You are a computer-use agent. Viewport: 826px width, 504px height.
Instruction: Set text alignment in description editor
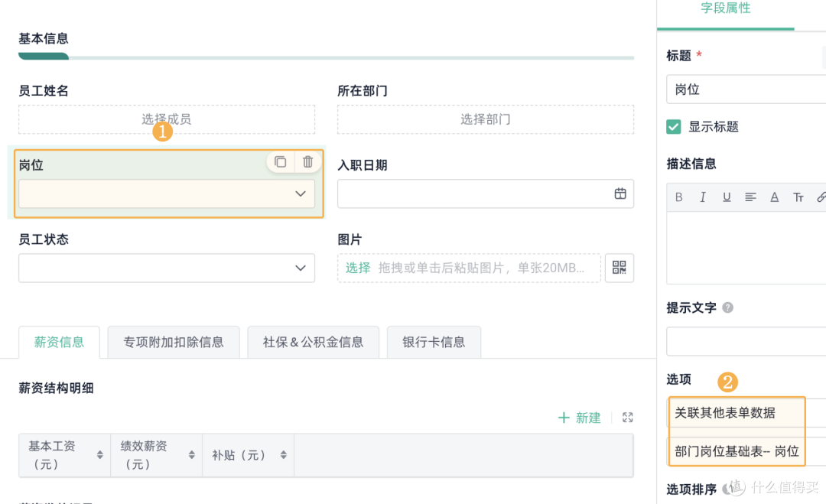(x=750, y=197)
